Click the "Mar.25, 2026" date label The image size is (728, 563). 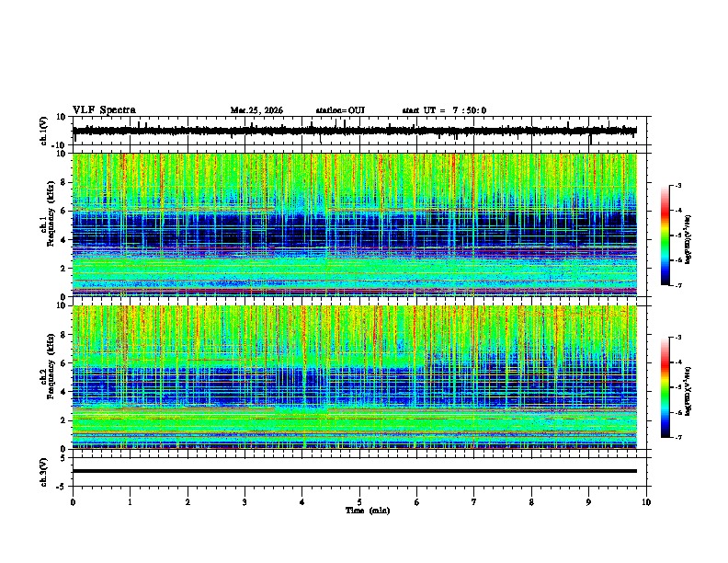click(x=256, y=110)
